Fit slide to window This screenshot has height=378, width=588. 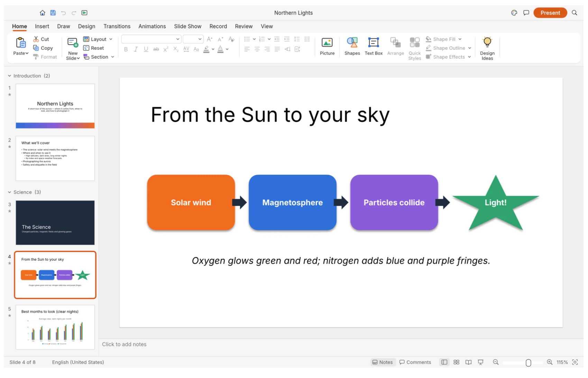[x=575, y=362]
